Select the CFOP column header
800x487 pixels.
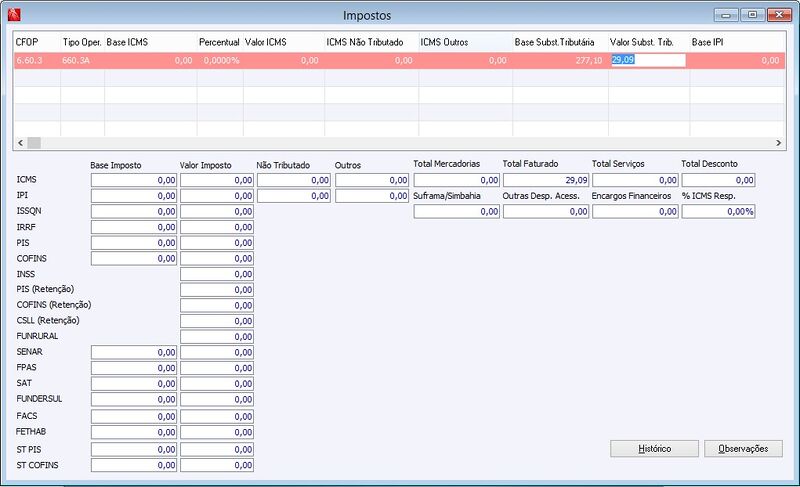pos(37,42)
